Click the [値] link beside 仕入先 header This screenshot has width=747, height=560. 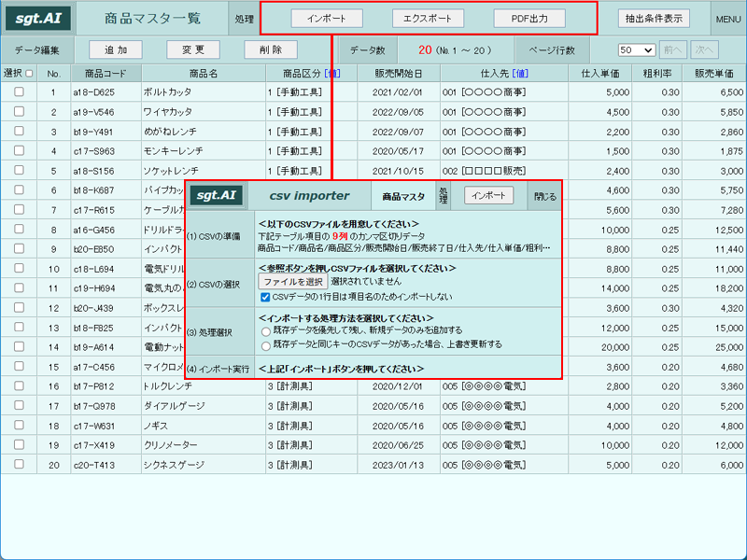click(520, 74)
